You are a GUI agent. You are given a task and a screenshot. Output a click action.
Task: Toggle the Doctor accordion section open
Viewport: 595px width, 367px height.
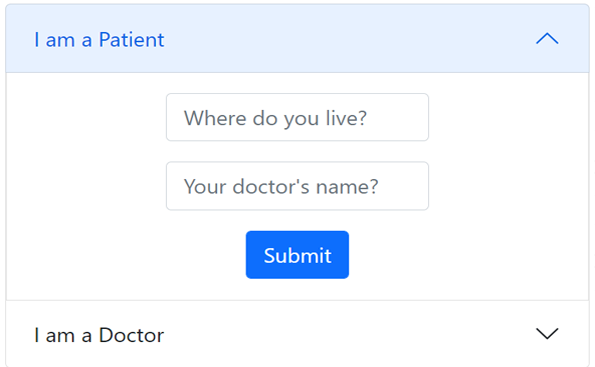tap(297, 334)
